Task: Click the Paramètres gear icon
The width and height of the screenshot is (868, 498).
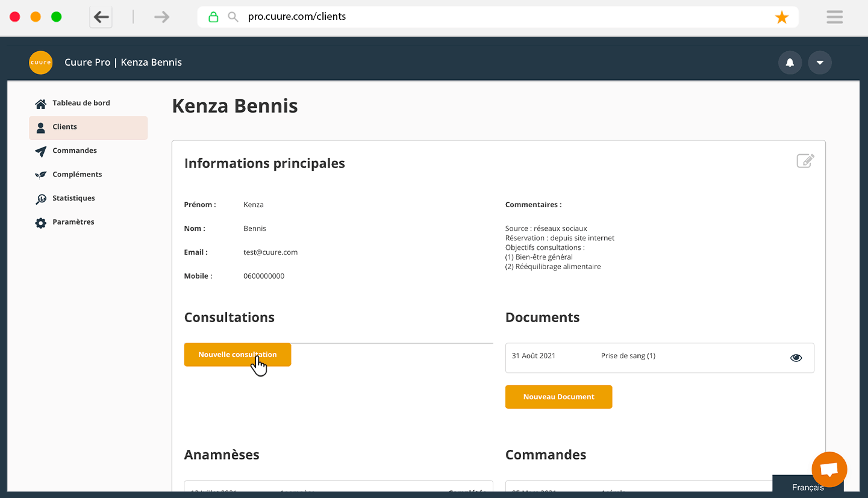Action: tap(41, 223)
